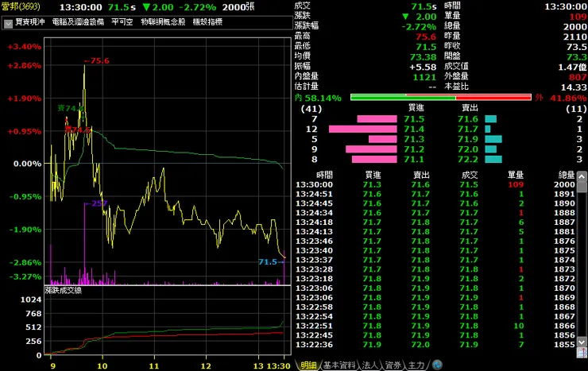Click the 昨收 value 73.5

coord(577,47)
